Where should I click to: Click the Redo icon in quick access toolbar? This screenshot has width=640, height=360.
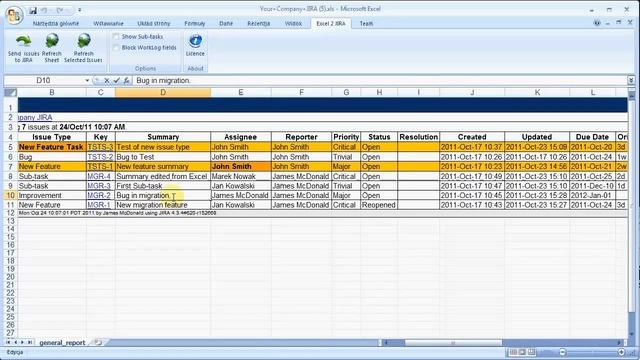click(x=60, y=10)
